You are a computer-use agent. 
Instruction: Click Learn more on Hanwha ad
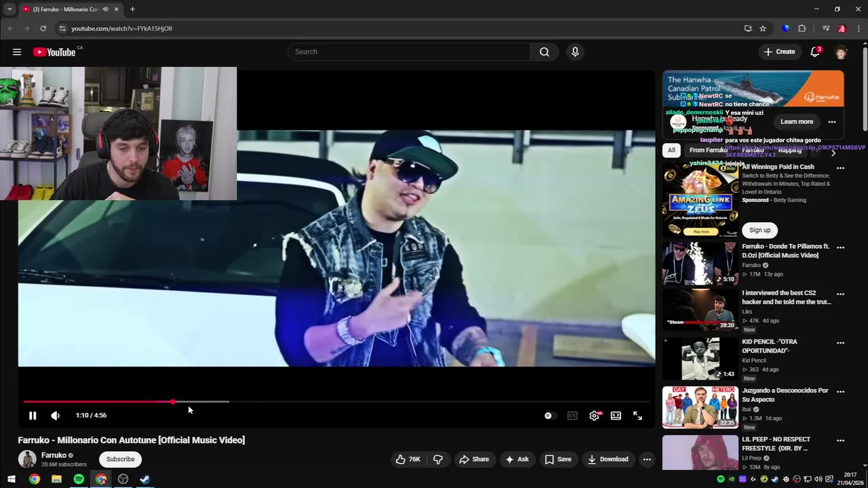click(797, 122)
